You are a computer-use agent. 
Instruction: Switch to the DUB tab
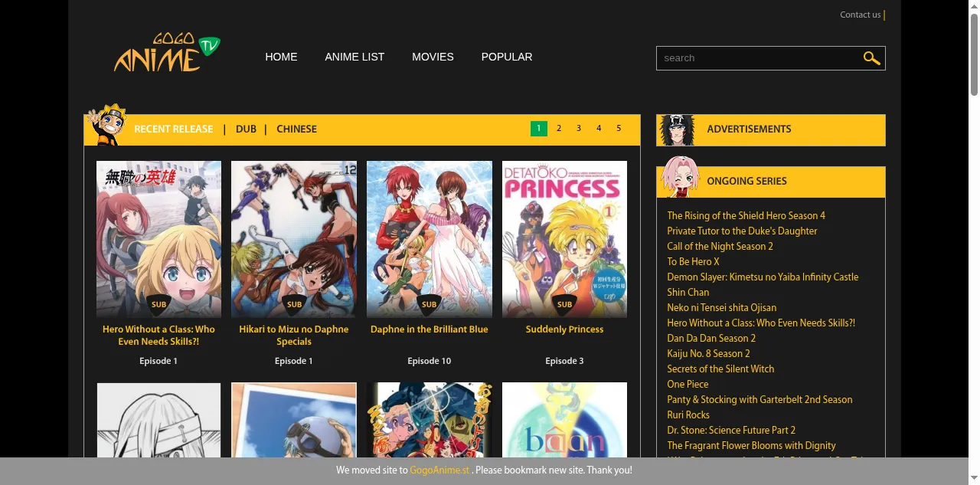pos(246,129)
